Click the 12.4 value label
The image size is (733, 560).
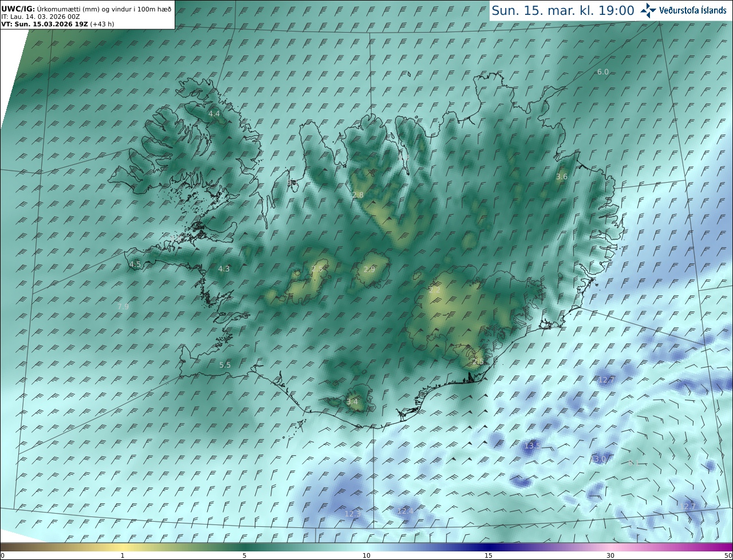(x=405, y=511)
